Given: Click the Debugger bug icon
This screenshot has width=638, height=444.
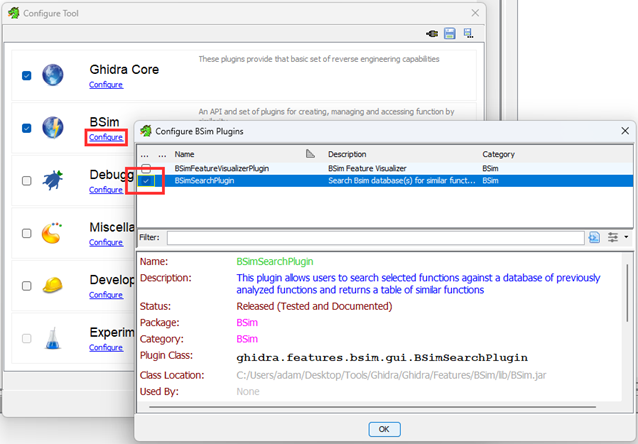Looking at the screenshot, I should 53,181.
